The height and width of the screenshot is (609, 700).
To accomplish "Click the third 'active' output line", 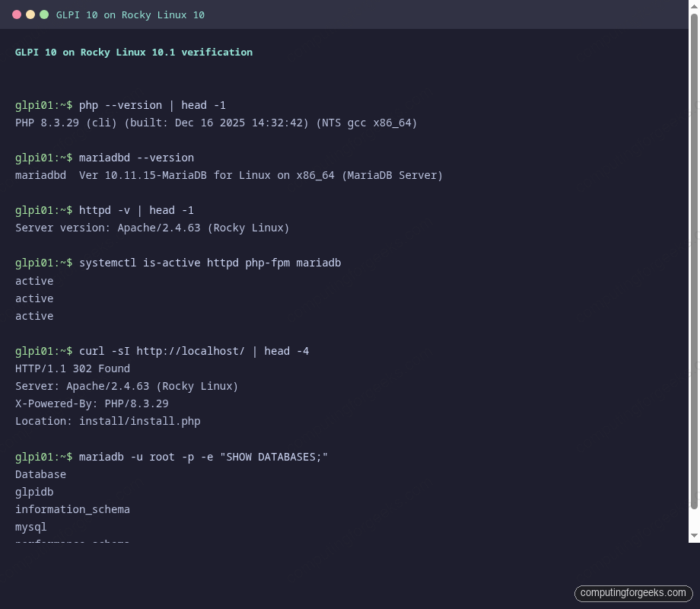I will point(34,316).
